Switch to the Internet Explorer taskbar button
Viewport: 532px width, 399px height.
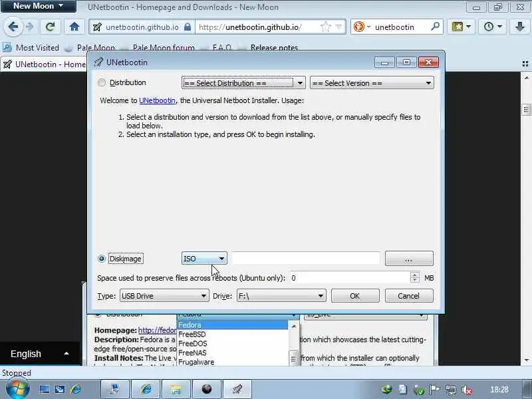[146, 389]
